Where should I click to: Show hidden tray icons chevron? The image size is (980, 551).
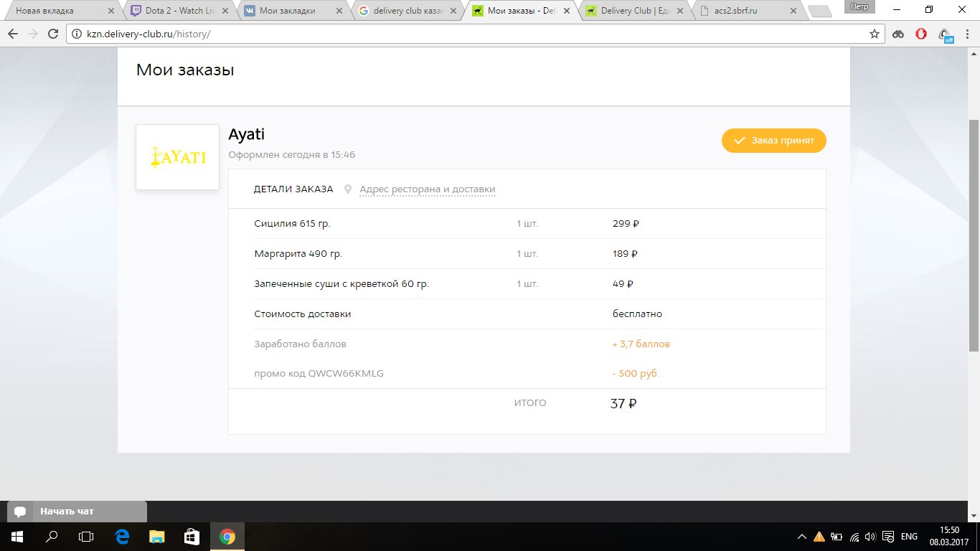[x=802, y=537]
